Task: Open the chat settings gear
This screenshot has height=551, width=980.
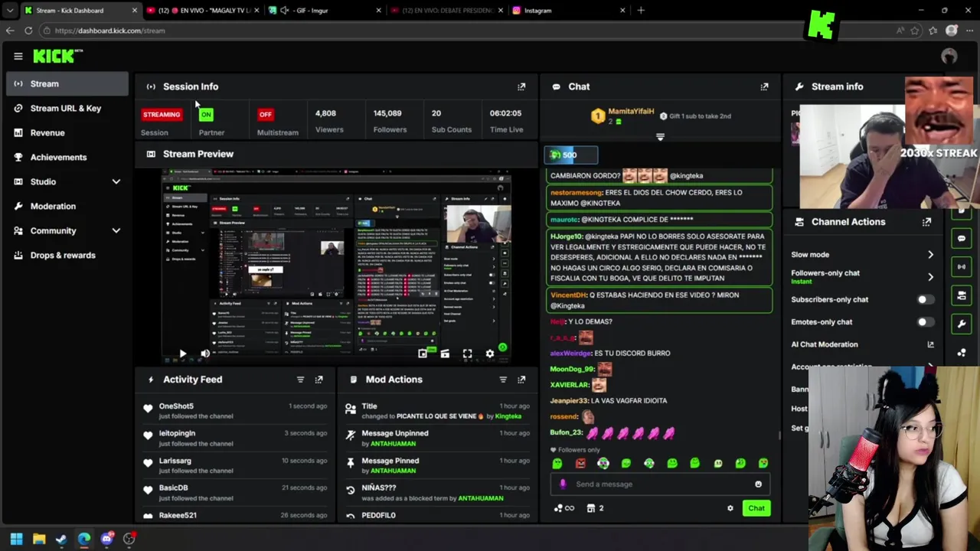Action: point(730,508)
